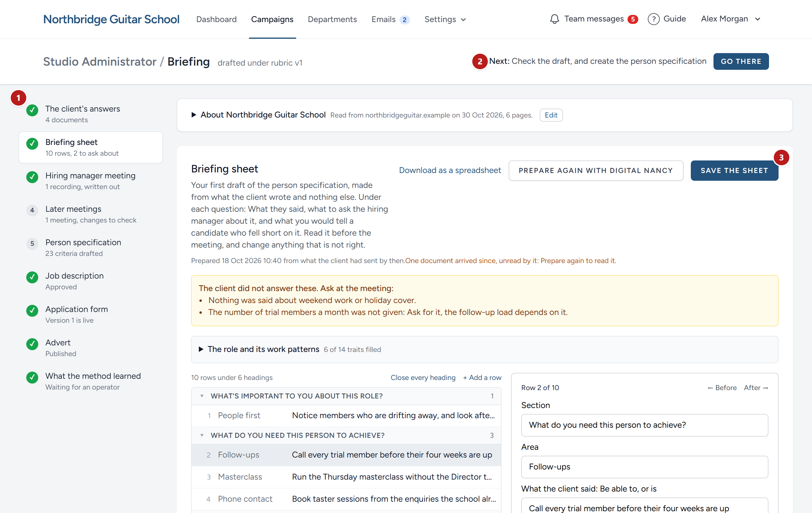
Task: Click Prepare again with Digital Nancy
Action: pyautogui.click(x=596, y=170)
